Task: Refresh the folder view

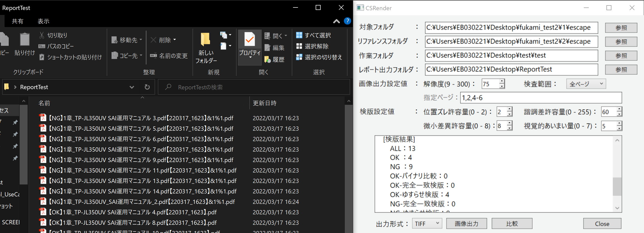Action: (x=147, y=87)
